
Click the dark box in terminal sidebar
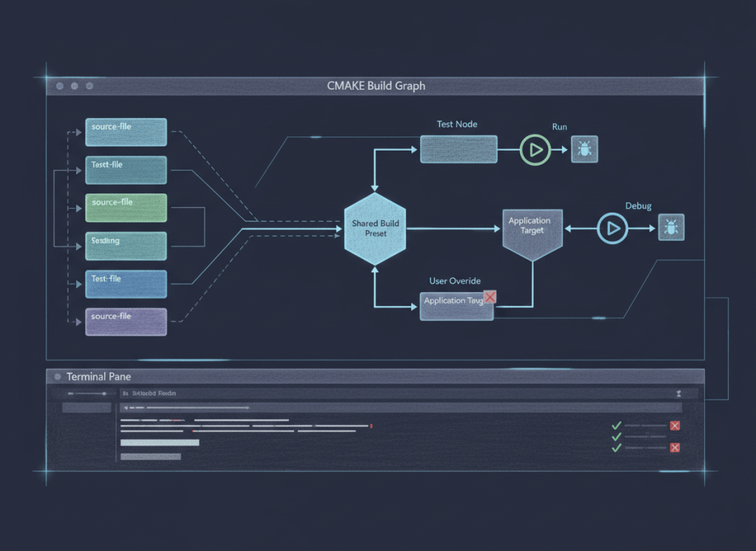coord(87,408)
